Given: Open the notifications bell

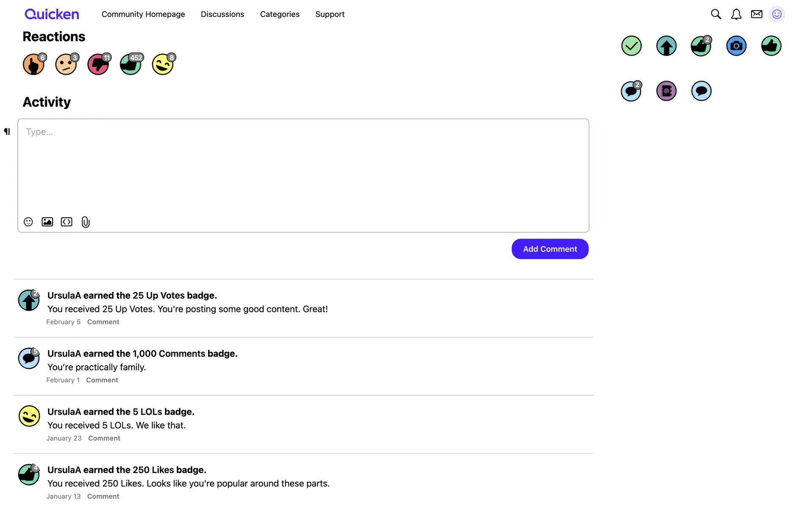Looking at the screenshot, I should click(x=736, y=14).
